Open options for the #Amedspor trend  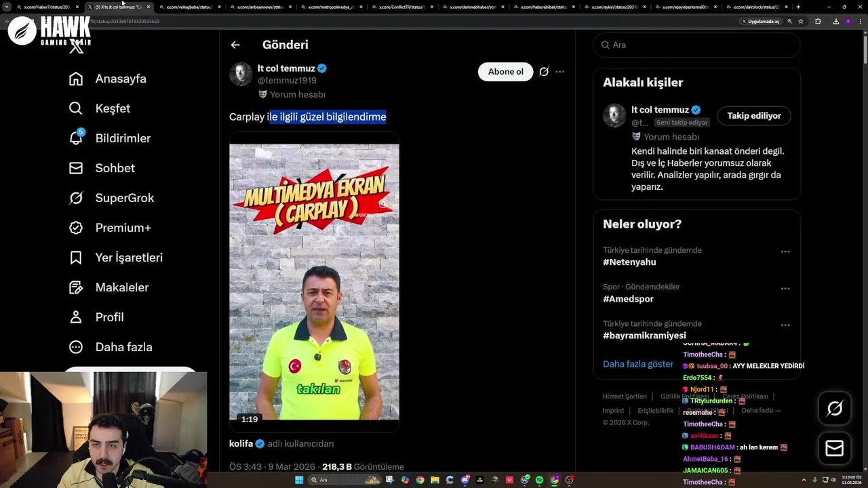click(785, 288)
